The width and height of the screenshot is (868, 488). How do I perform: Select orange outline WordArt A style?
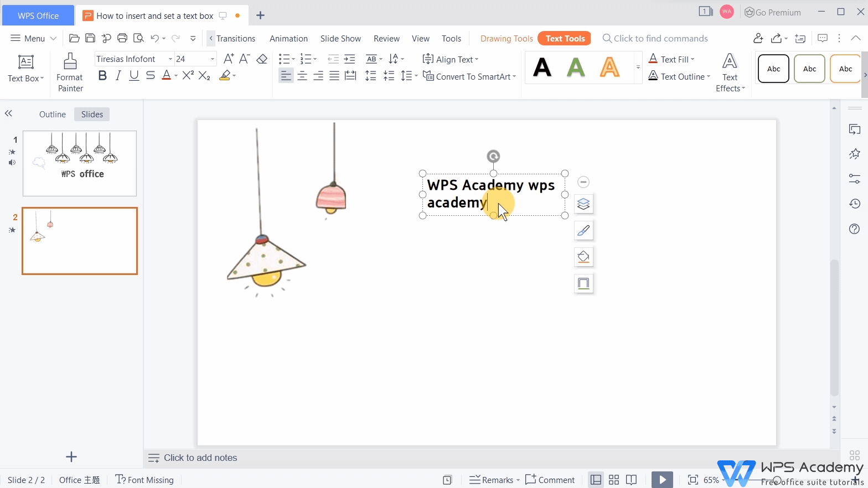click(x=609, y=68)
